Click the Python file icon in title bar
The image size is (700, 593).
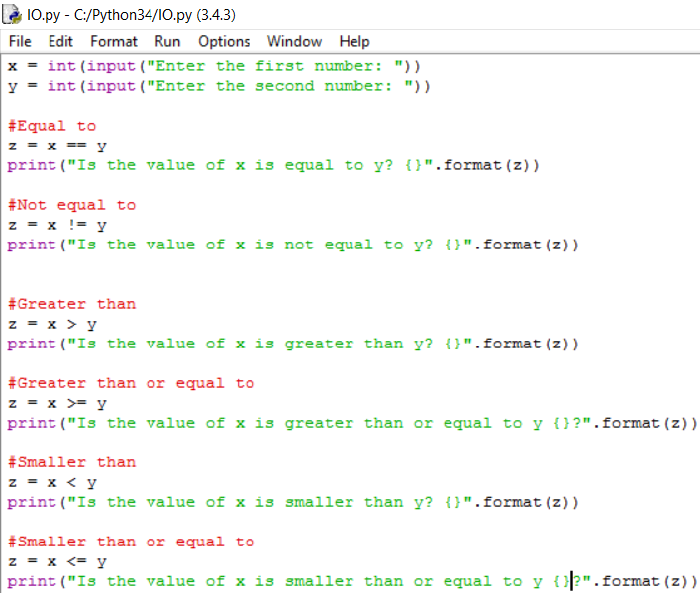click(x=12, y=14)
